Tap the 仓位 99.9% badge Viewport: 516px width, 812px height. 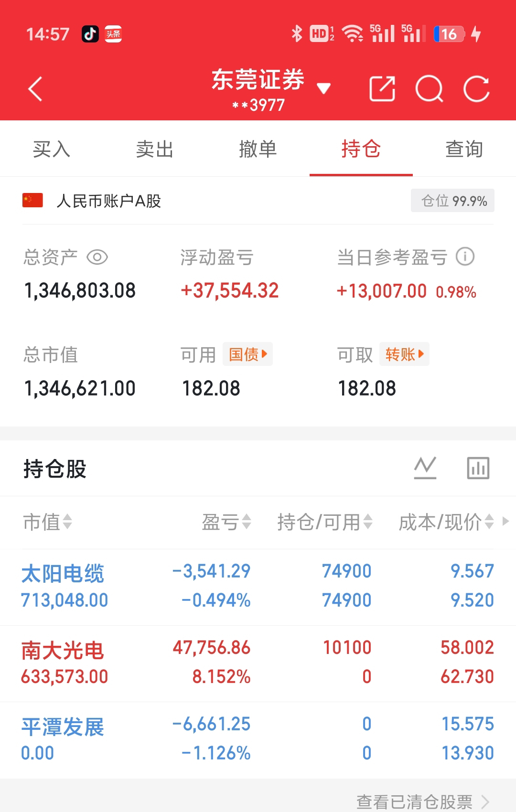tap(452, 201)
